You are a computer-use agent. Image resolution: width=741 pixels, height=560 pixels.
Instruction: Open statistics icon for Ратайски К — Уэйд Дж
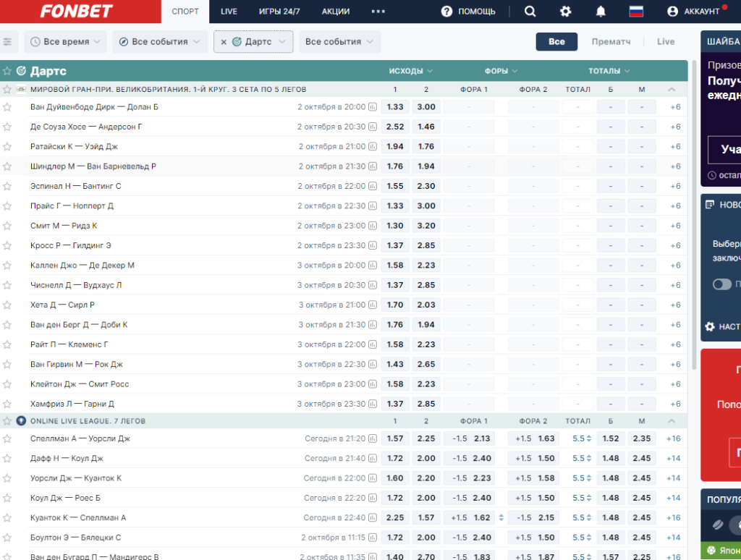point(373,146)
